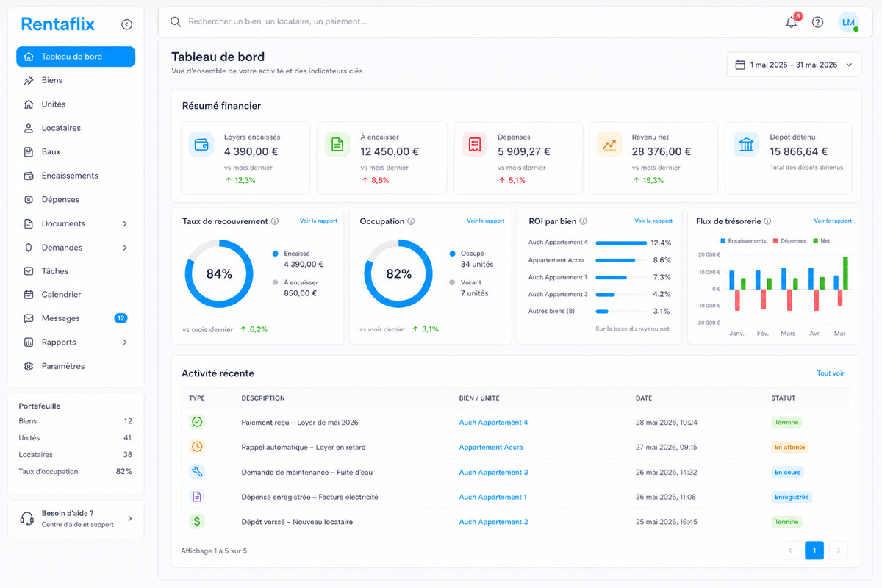
Task: Click the Tout voir link
Action: tap(831, 373)
